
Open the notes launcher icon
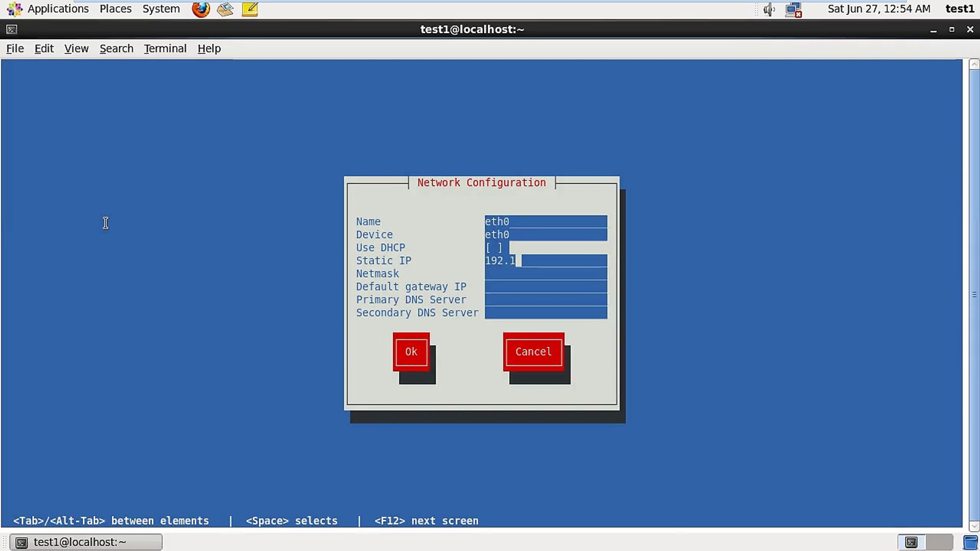(250, 9)
